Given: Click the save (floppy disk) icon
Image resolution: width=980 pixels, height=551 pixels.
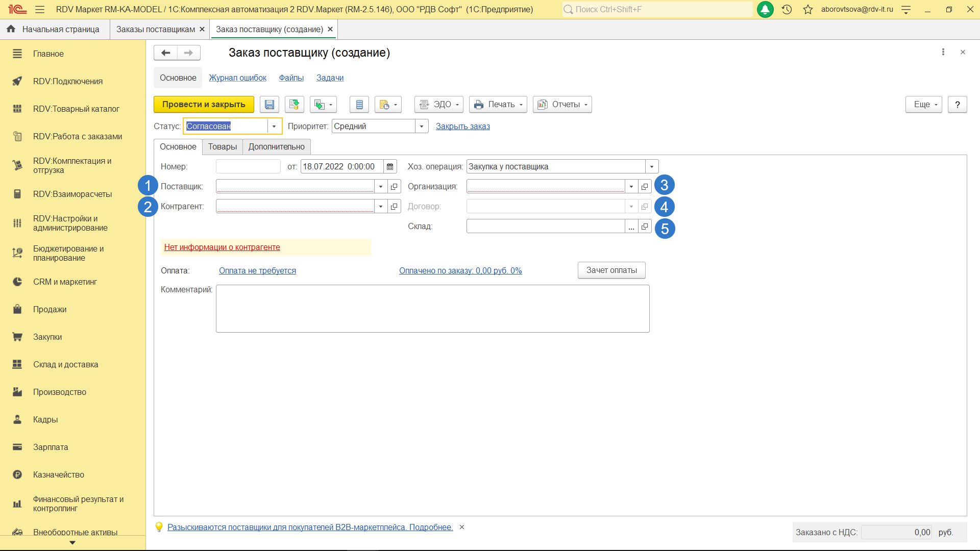Looking at the screenshot, I should coord(269,105).
